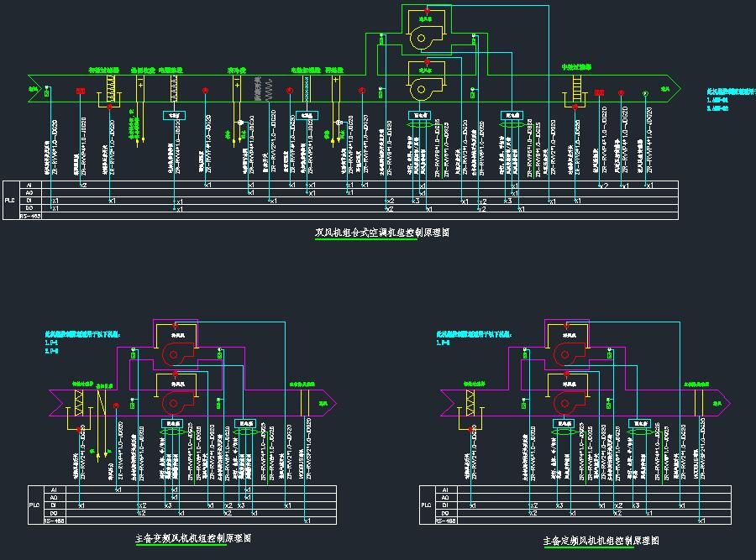Select PLC label in top diagram table
Viewport: 756px width, 560px height.
10,201
